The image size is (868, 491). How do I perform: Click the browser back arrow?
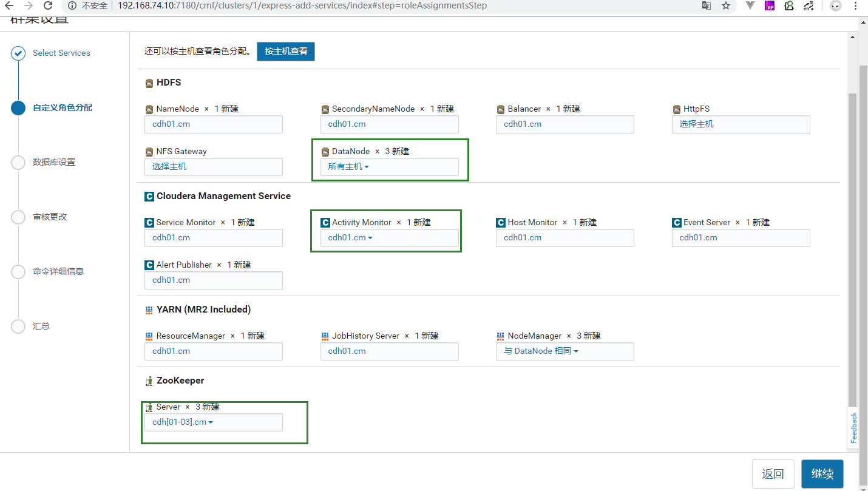pos(9,5)
